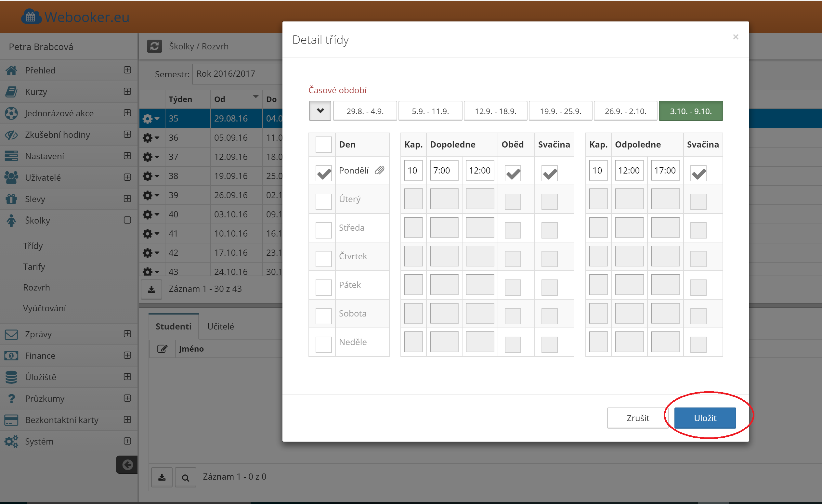This screenshot has height=504, width=822.
Task: Click the edit pencil icon beside Jméno
Action: coord(162,349)
